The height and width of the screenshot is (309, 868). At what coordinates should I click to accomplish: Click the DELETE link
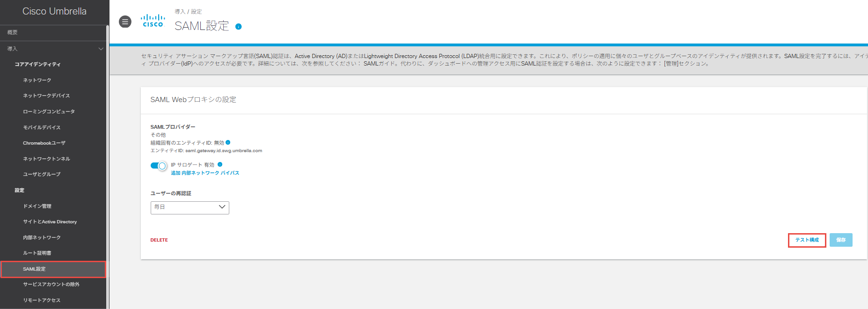(159, 240)
